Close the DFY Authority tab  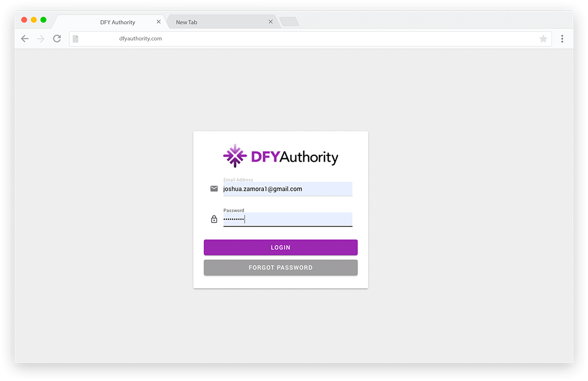158,22
